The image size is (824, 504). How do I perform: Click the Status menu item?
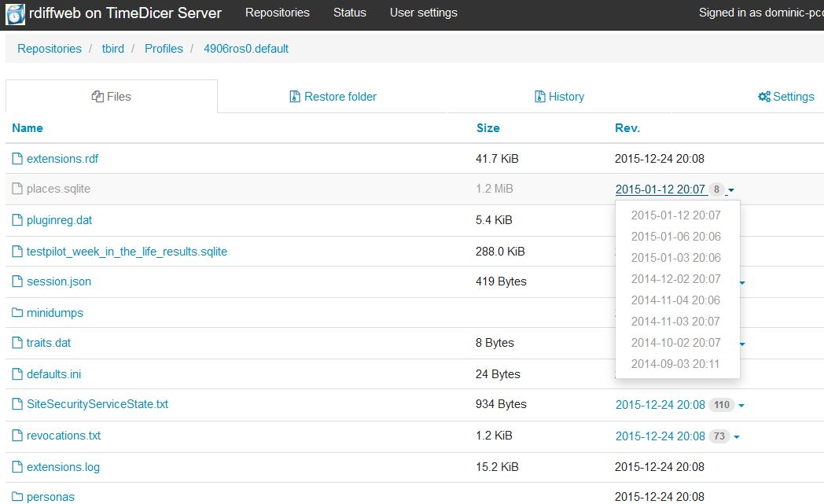[349, 13]
